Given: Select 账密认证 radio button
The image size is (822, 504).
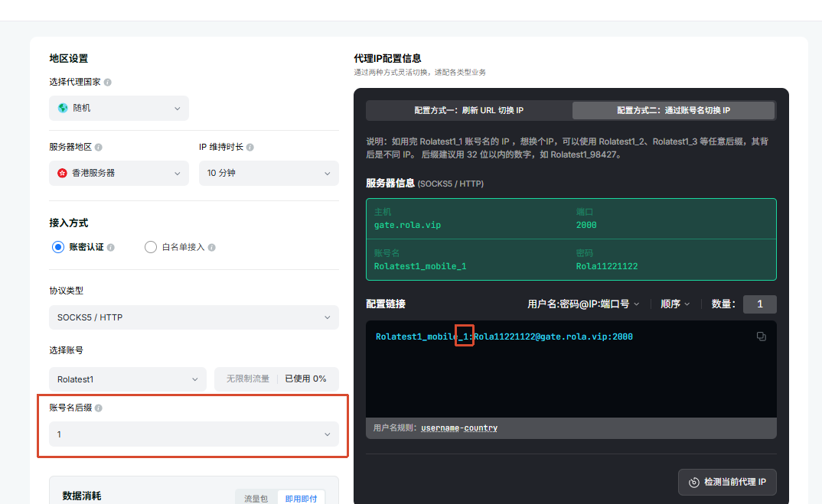Looking at the screenshot, I should [x=58, y=247].
